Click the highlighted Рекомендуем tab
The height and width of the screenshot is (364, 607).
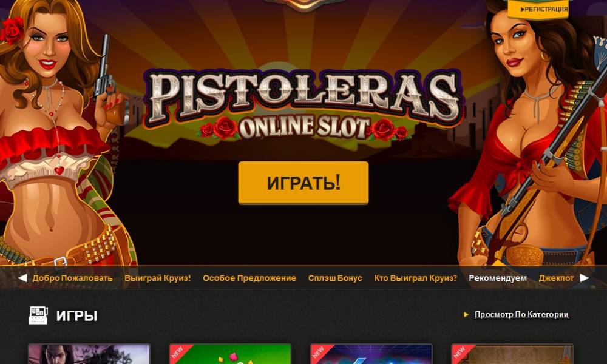point(498,278)
